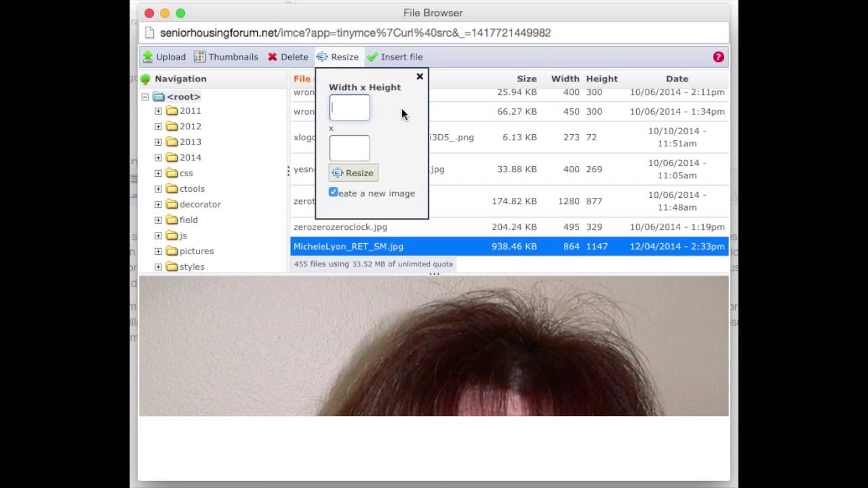Image resolution: width=868 pixels, height=488 pixels.
Task: Toggle the Create a new image checkbox
Action: point(333,192)
